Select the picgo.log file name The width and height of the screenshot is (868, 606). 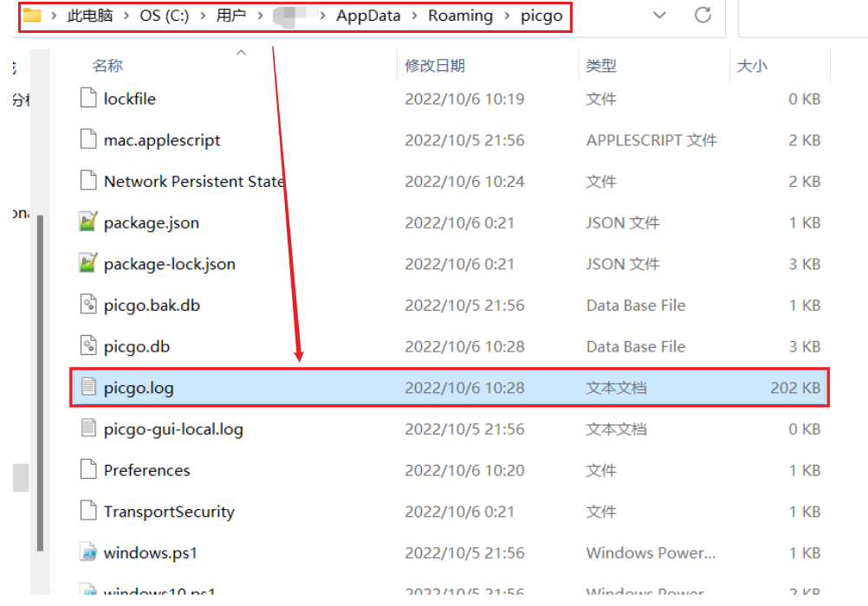(x=139, y=388)
